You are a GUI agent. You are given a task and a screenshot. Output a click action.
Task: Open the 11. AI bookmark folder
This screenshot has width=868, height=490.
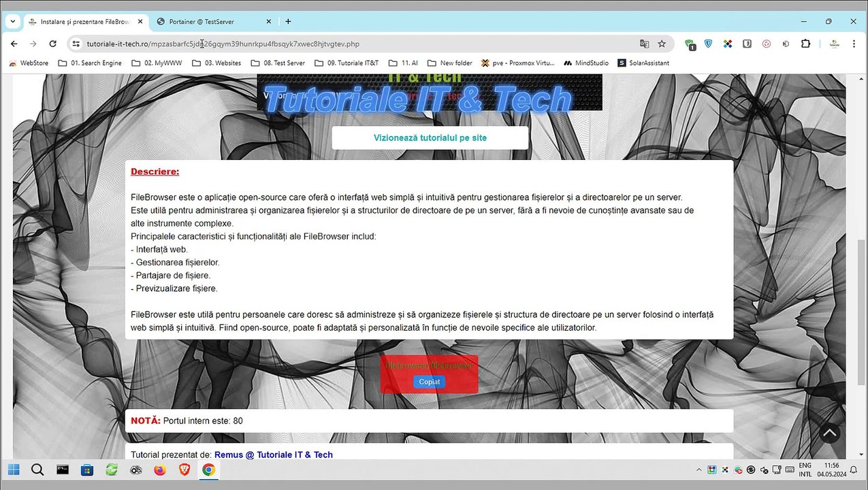coord(402,63)
